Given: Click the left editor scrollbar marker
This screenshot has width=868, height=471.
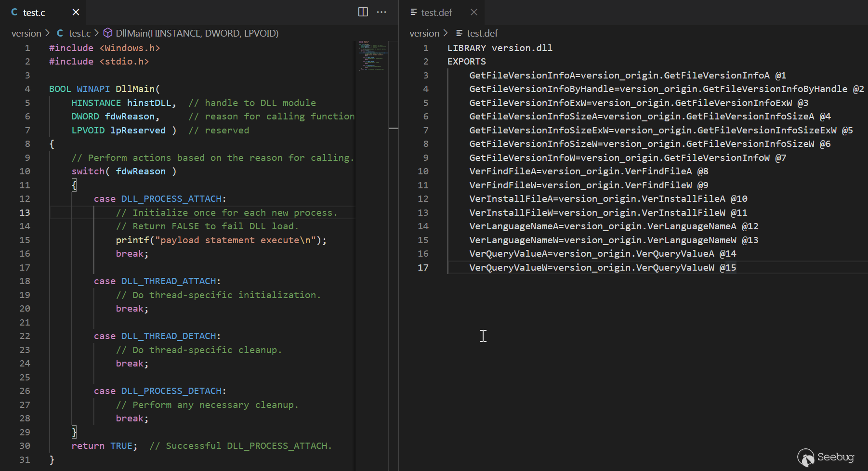Looking at the screenshot, I should [x=393, y=128].
